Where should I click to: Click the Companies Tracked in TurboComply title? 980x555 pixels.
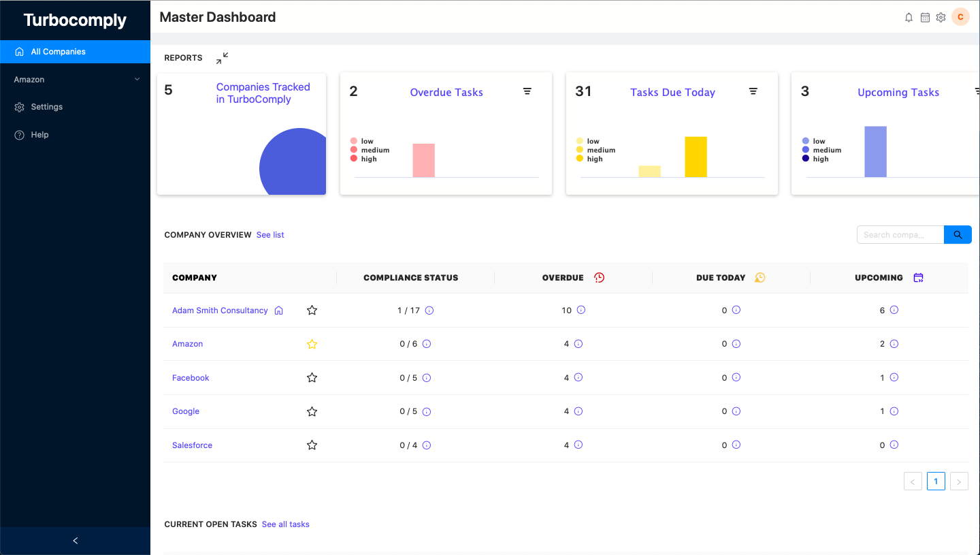click(263, 93)
